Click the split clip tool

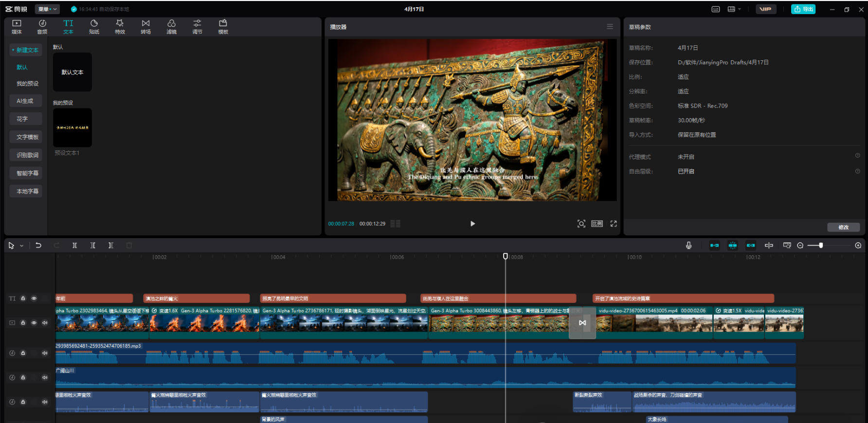[x=74, y=246]
